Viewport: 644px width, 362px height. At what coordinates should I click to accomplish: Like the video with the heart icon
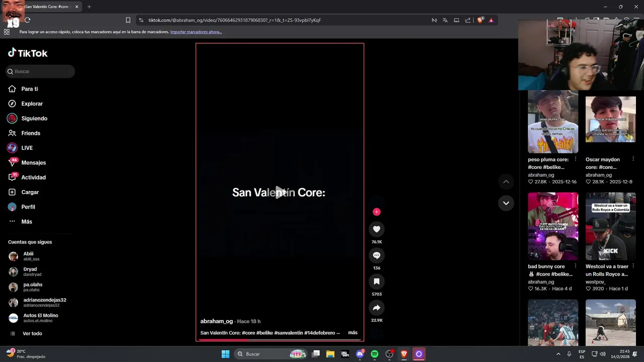tap(376, 229)
